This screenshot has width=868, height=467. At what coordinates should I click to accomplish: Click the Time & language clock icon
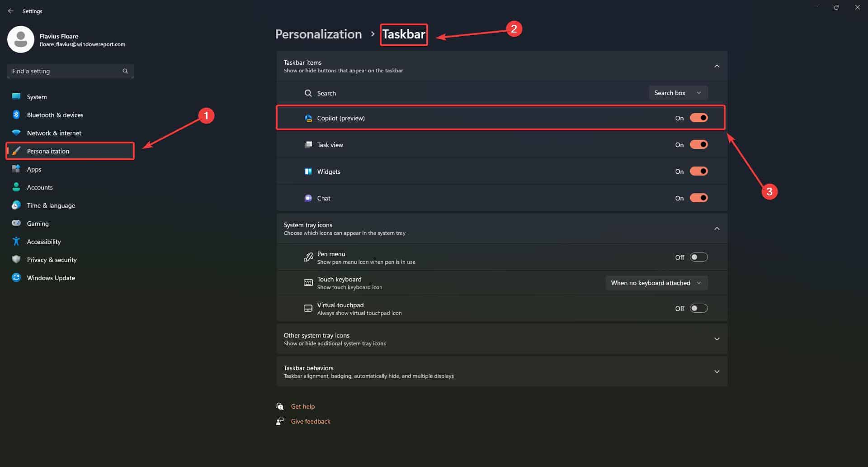coord(16,205)
